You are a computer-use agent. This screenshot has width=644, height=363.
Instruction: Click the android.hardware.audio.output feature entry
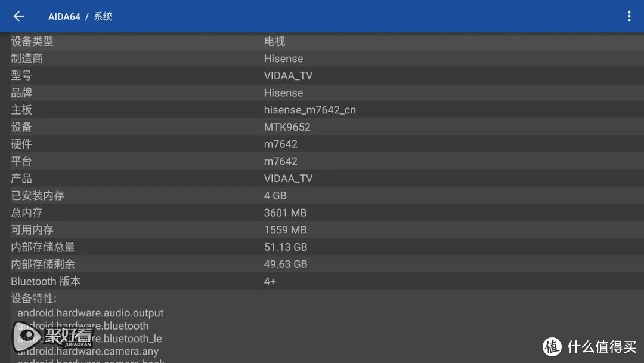[90, 313]
